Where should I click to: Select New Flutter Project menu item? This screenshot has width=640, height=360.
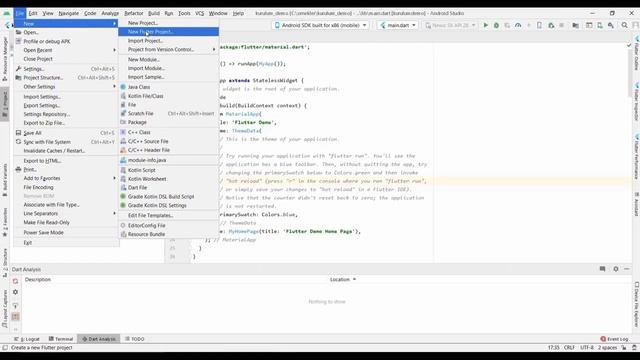tap(169, 32)
